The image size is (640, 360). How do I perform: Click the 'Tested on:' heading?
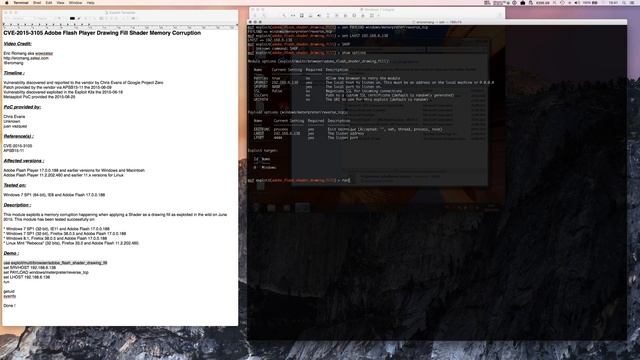pos(15,185)
